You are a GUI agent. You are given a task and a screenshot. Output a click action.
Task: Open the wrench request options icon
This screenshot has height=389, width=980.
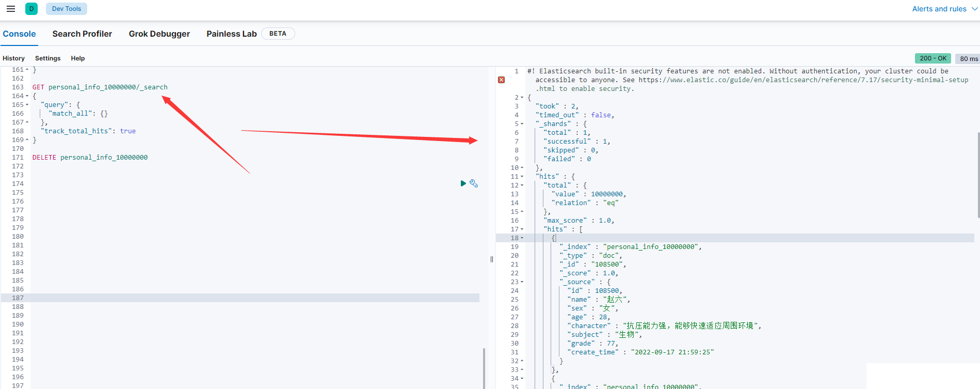[x=474, y=183]
